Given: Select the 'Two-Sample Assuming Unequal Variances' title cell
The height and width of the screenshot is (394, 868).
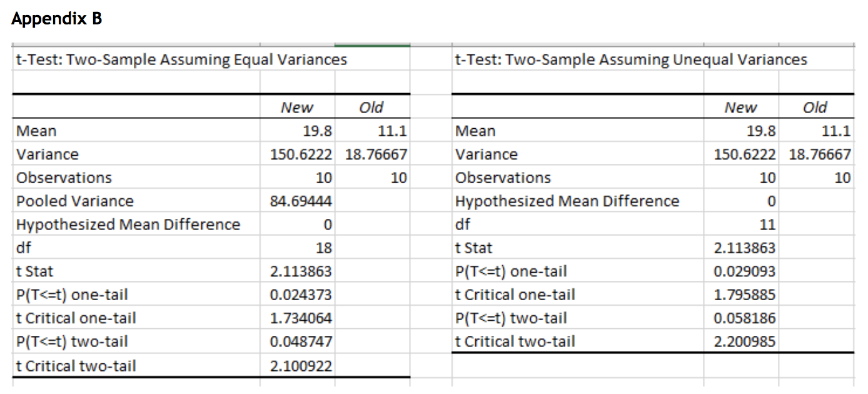Looking at the screenshot, I should click(631, 60).
